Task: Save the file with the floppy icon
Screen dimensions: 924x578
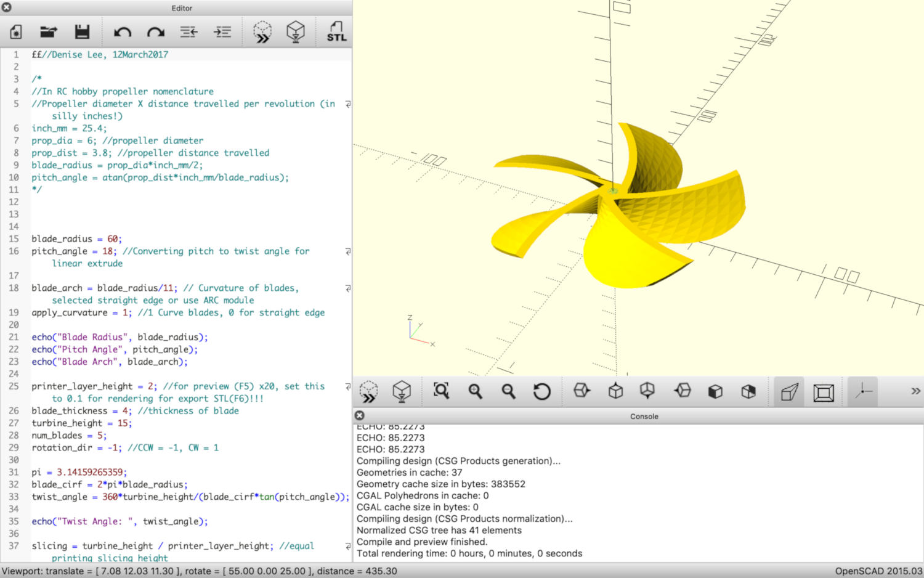Action: (82, 31)
